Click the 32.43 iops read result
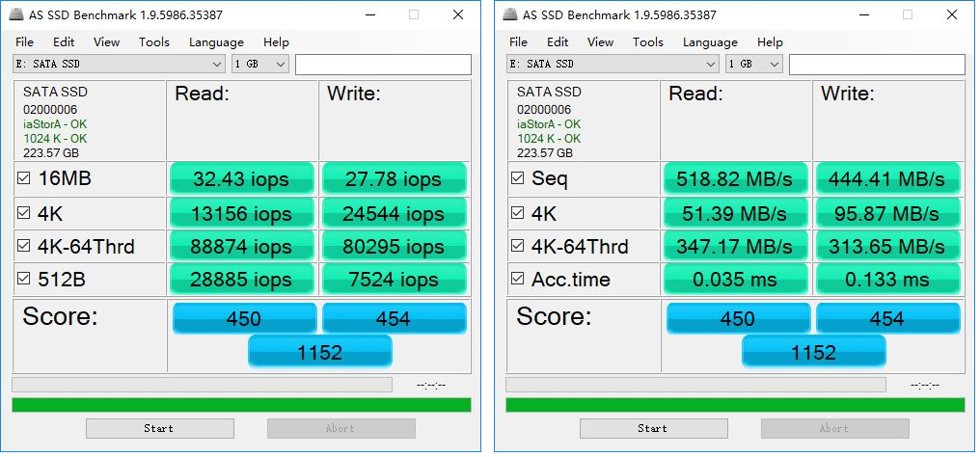Screen dimensions: 980x457 coord(242,178)
